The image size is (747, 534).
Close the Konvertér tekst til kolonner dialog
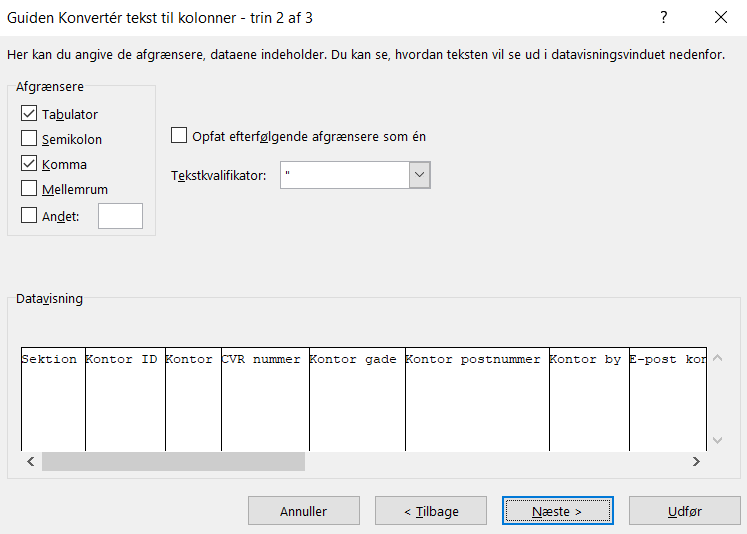coord(720,18)
